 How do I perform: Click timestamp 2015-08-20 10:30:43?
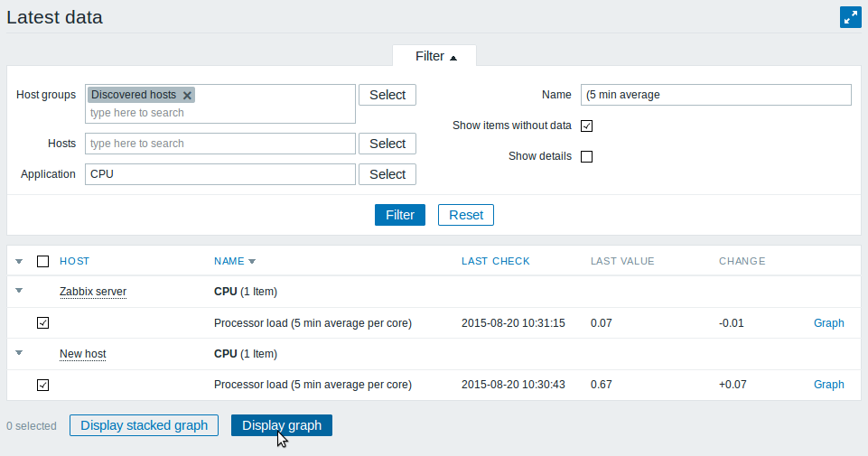point(513,385)
